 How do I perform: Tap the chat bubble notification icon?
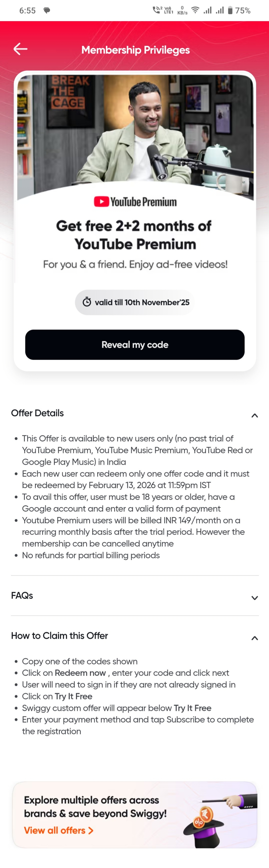(x=47, y=10)
